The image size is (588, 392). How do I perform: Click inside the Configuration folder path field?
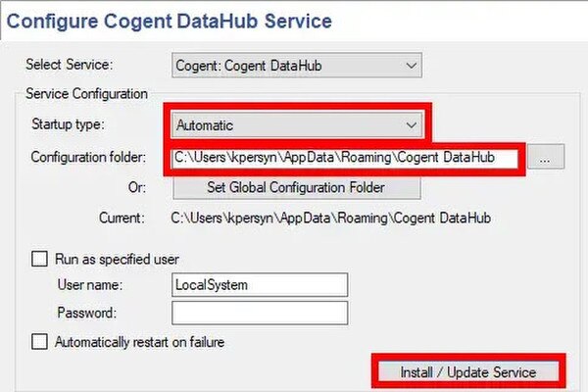coord(345,158)
